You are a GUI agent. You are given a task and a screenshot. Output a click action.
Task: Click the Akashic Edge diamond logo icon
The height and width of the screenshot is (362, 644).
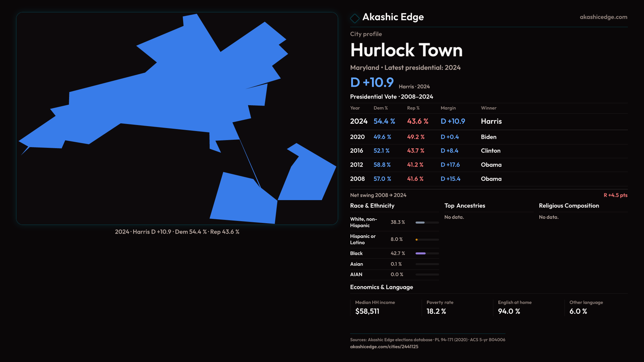click(355, 18)
